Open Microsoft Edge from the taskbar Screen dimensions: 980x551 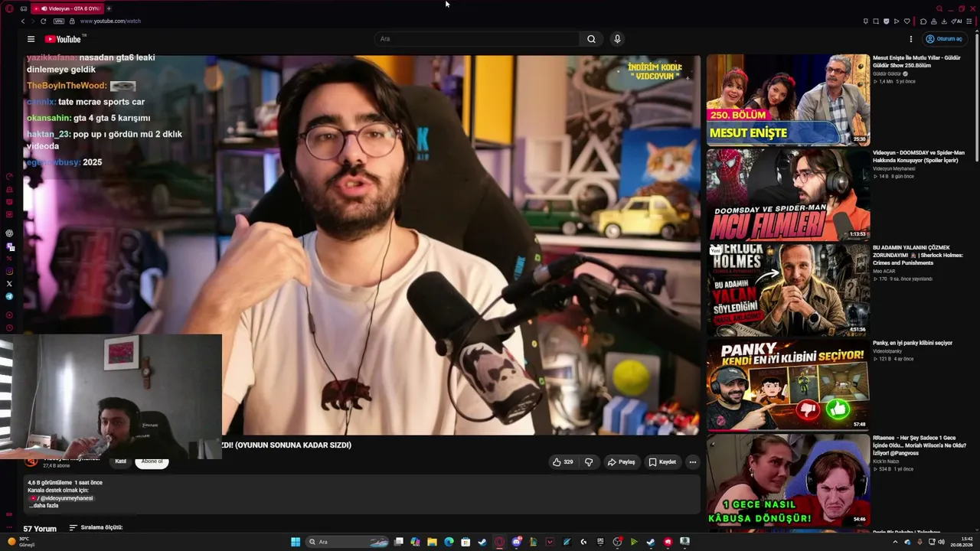pyautogui.click(x=449, y=542)
